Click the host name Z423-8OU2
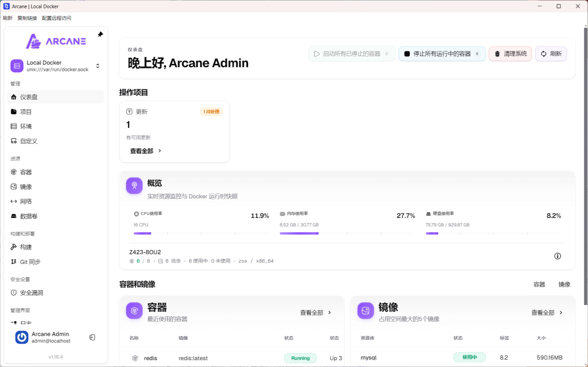 tap(145, 252)
